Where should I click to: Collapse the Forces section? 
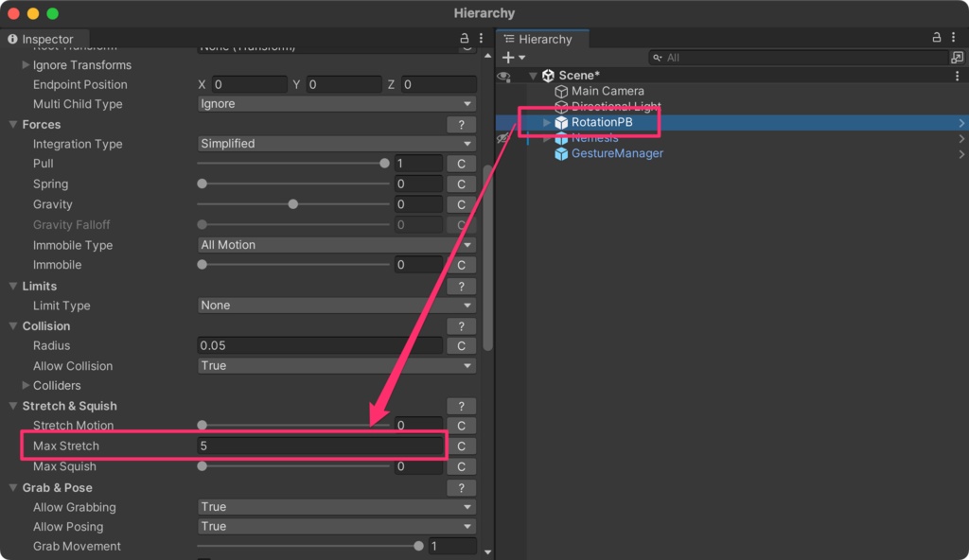(13, 124)
